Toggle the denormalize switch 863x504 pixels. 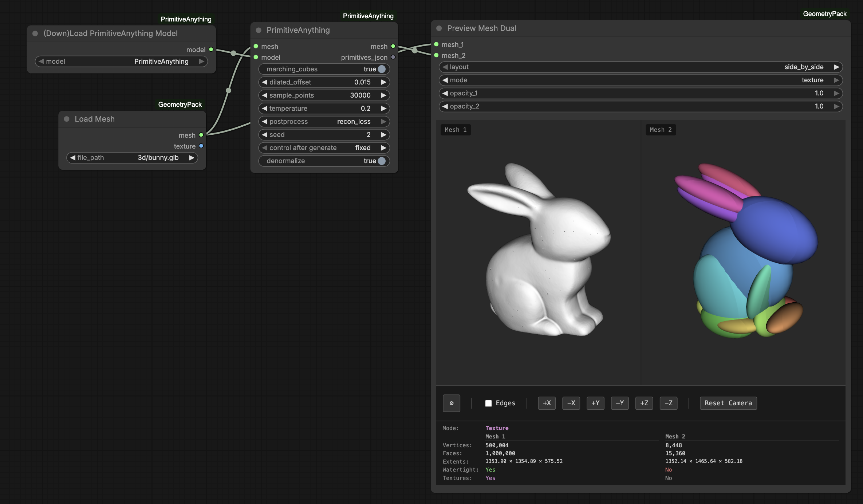382,161
